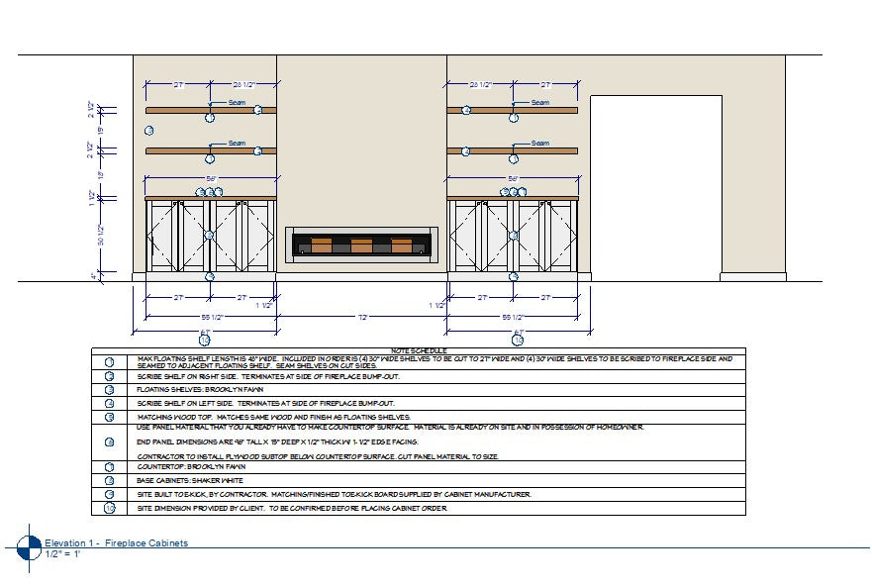The image size is (872, 588).
Task: Select note callout 10 below the left cabinet
Action: tap(205, 339)
